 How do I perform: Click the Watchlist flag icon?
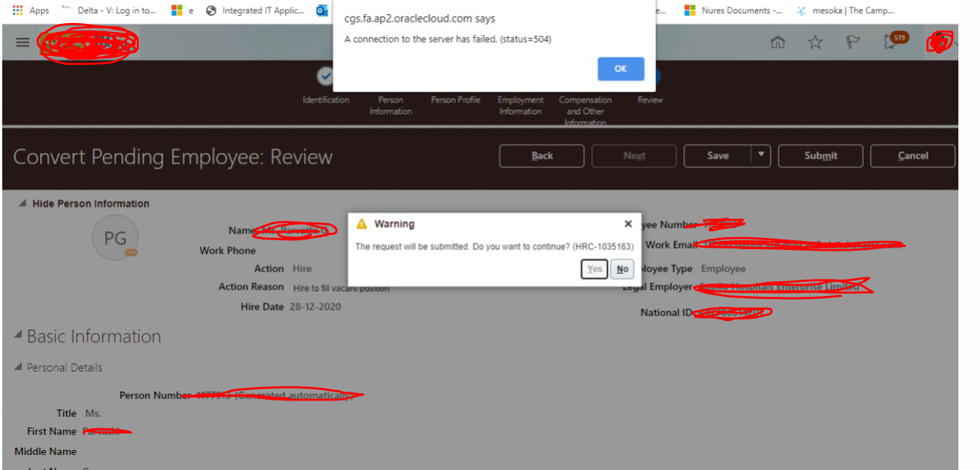click(x=852, y=43)
